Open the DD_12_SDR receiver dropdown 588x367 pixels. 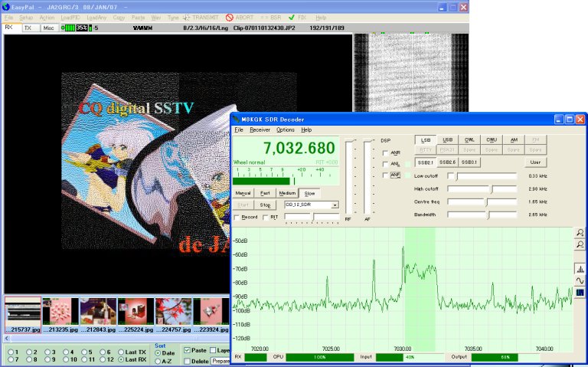click(x=335, y=205)
